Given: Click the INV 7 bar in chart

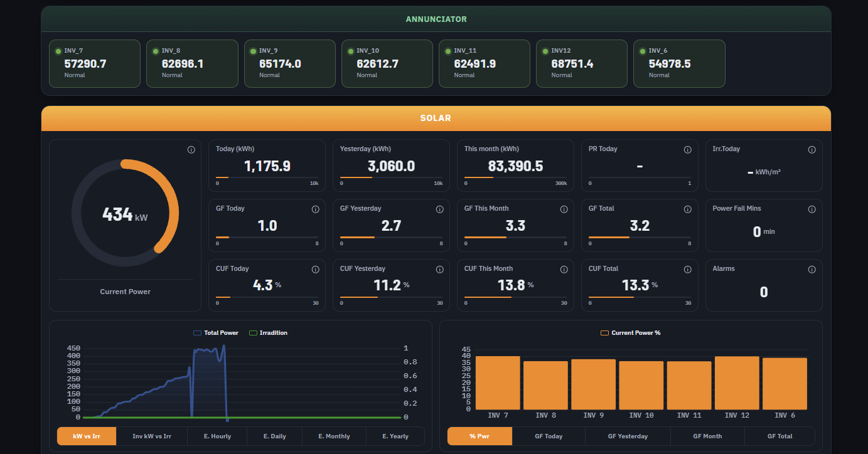Looking at the screenshot, I should click(x=498, y=383).
